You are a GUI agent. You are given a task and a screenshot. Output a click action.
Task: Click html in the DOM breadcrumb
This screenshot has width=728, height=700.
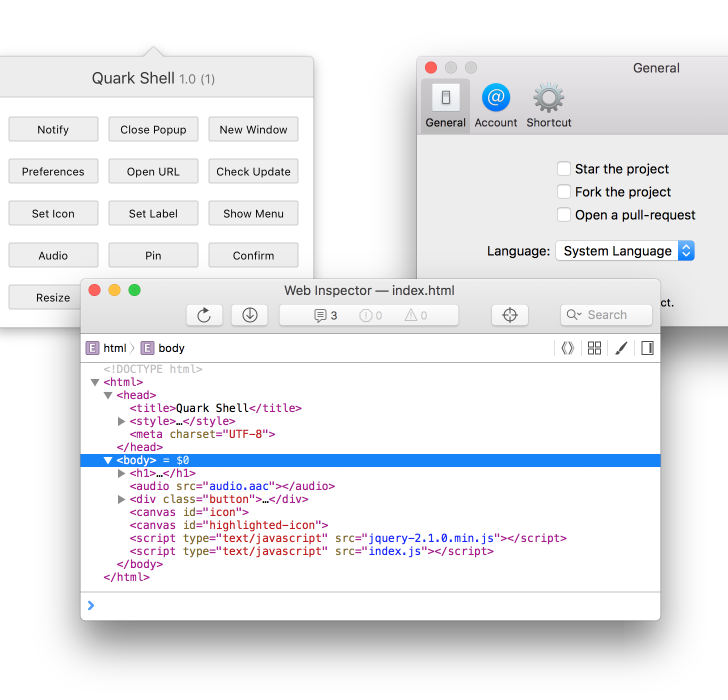pos(115,348)
